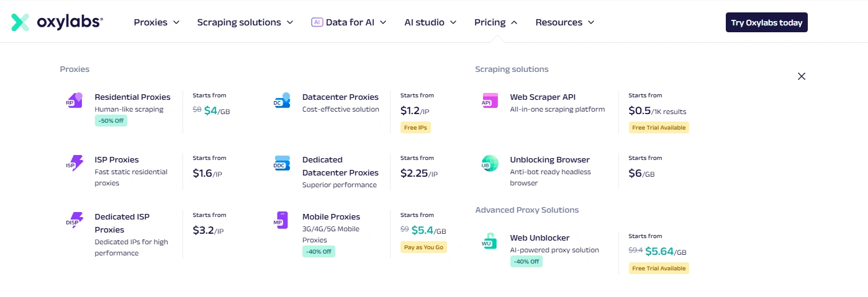Click the Web Scraper API icon

point(489,100)
